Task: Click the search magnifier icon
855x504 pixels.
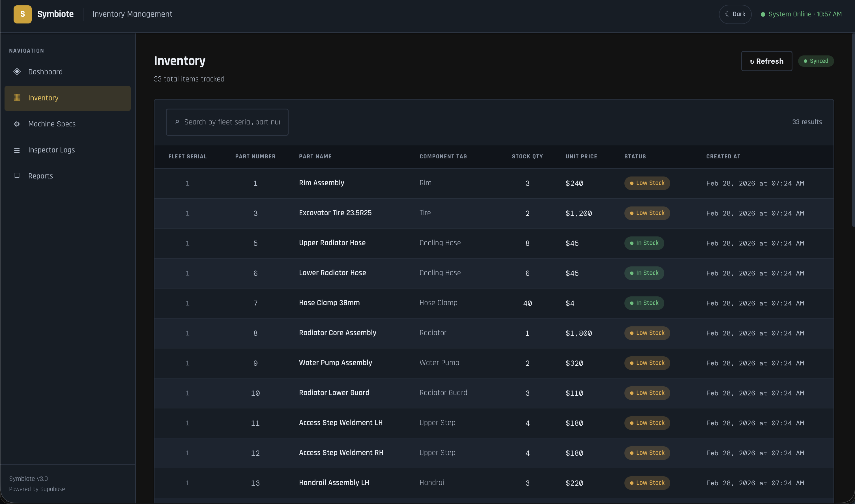Action: click(177, 122)
